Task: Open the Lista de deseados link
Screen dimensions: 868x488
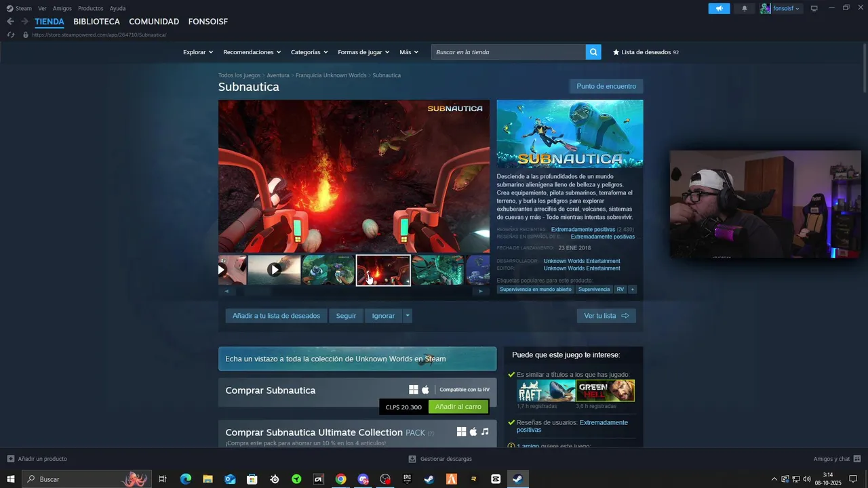Action: (x=646, y=52)
